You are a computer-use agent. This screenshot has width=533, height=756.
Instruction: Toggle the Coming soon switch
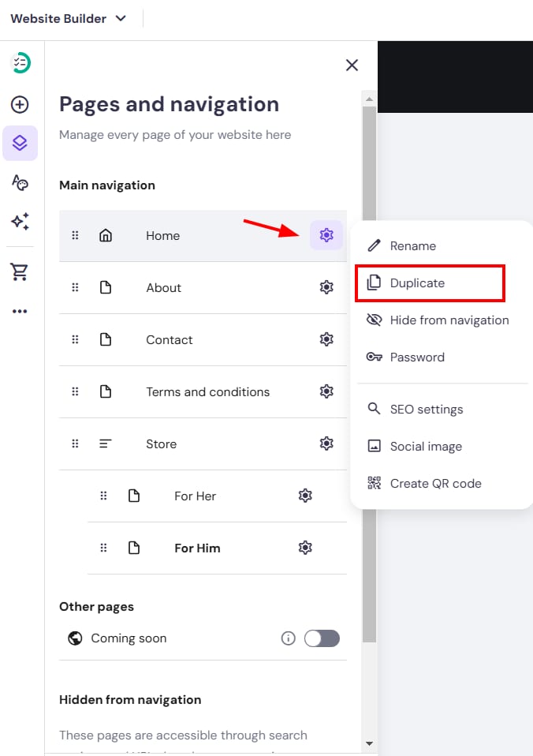click(322, 638)
